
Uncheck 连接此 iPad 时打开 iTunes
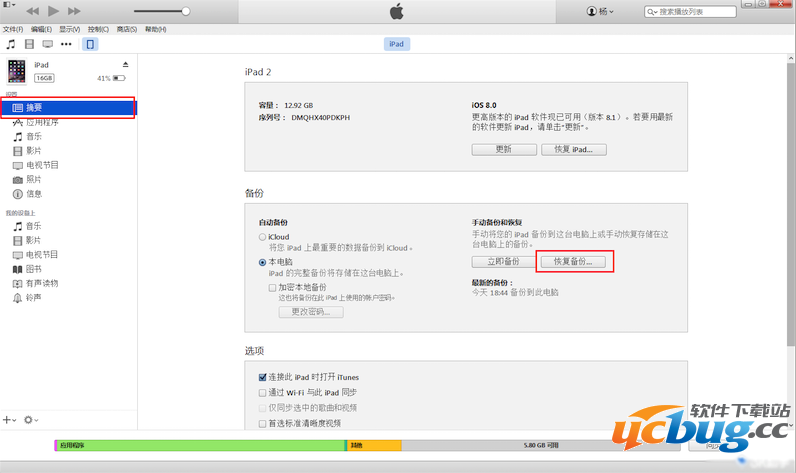263,378
